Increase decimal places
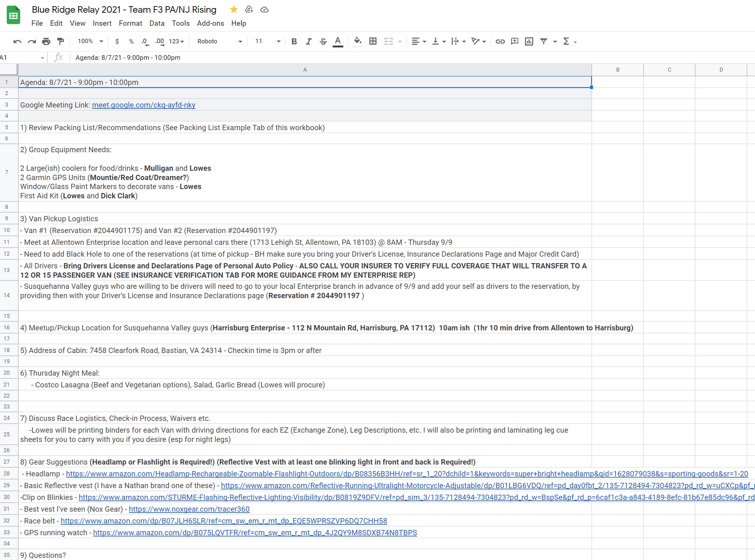This screenshot has width=755, height=560. pos(160,42)
